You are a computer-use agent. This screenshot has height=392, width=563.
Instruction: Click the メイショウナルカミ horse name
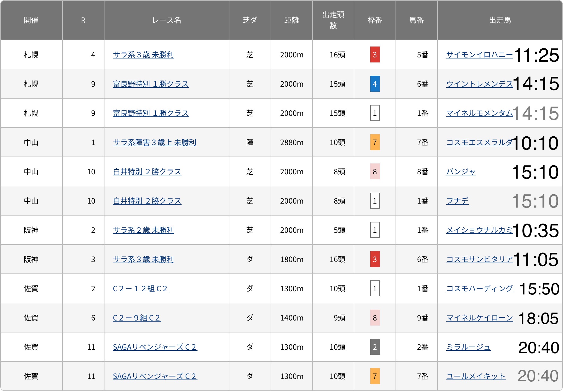(x=479, y=230)
